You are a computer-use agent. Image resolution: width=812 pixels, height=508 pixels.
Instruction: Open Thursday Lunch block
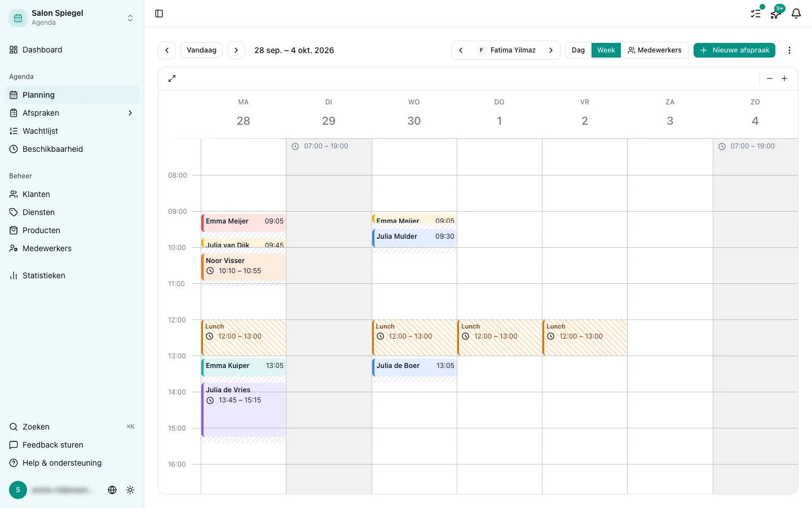pyautogui.click(x=500, y=338)
